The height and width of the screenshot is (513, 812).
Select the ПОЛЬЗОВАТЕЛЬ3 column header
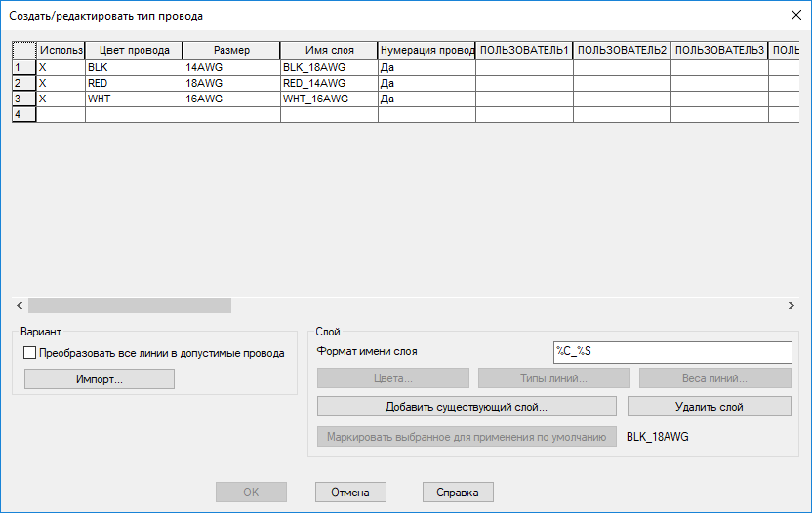[720, 50]
